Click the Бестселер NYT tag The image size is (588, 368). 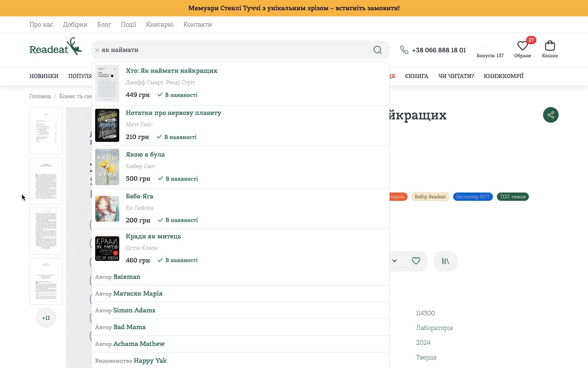click(x=473, y=197)
